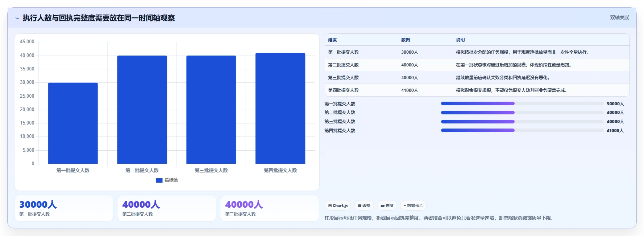
Task: Click the 第一批提交人数 bar in the chart
Action: click(x=73, y=123)
